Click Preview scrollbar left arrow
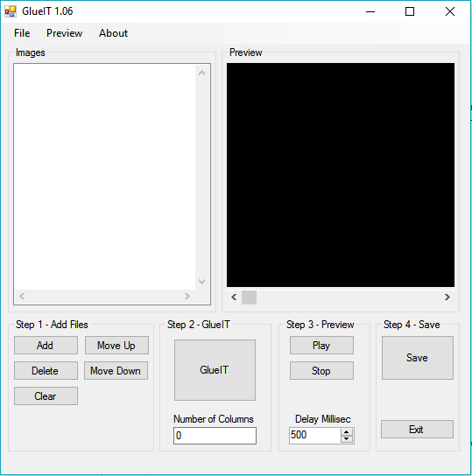The height and width of the screenshot is (476, 472). tap(234, 297)
